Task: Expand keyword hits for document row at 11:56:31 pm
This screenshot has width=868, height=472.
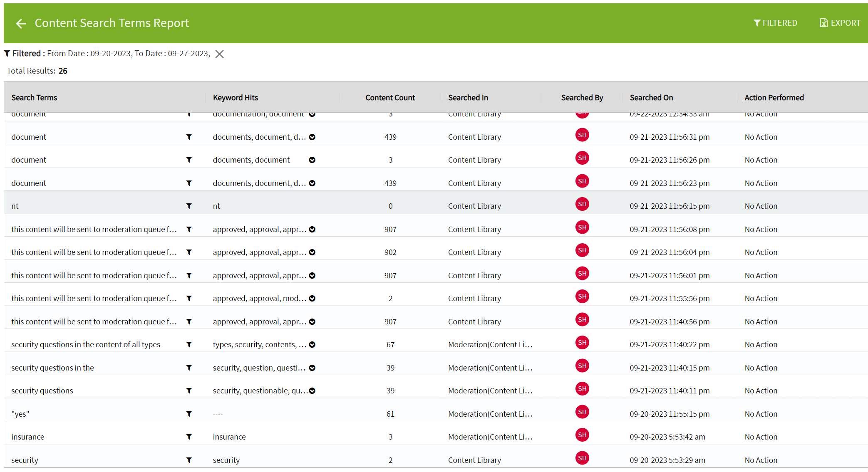Action: point(312,137)
